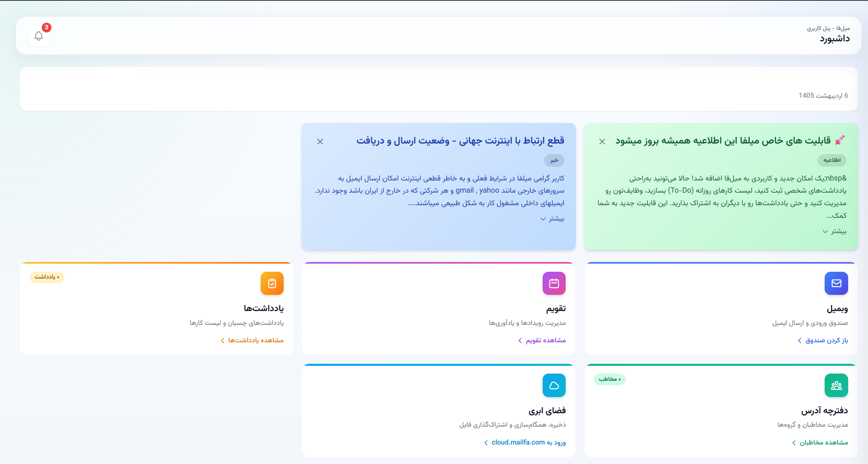Click the یادداشت badge on the notes card

tap(47, 277)
